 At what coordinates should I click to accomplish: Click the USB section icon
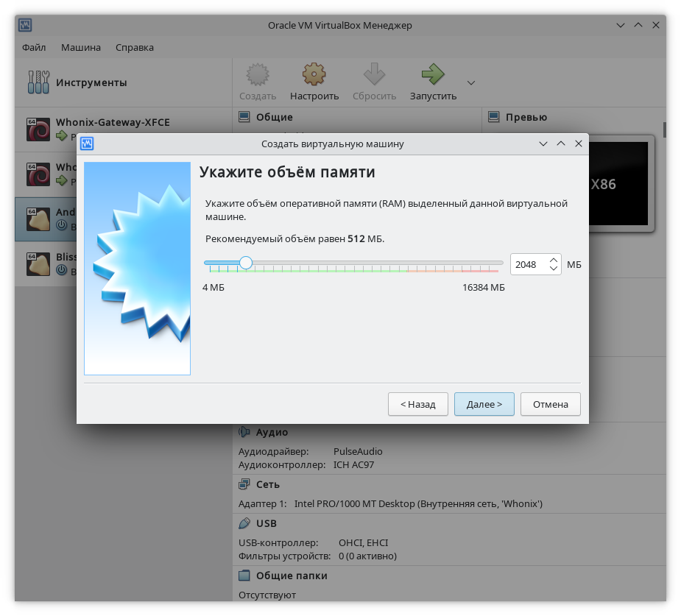[244, 523]
